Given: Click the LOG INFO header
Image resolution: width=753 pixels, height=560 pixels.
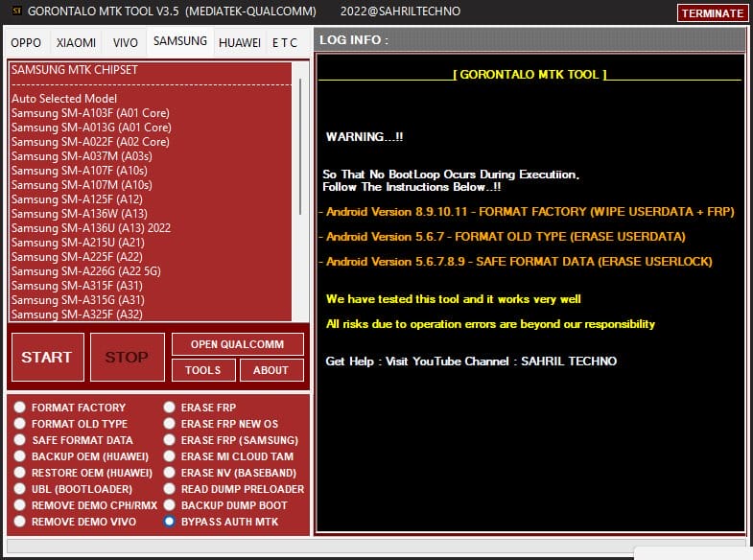Looking at the screenshot, I should pyautogui.click(x=530, y=40).
